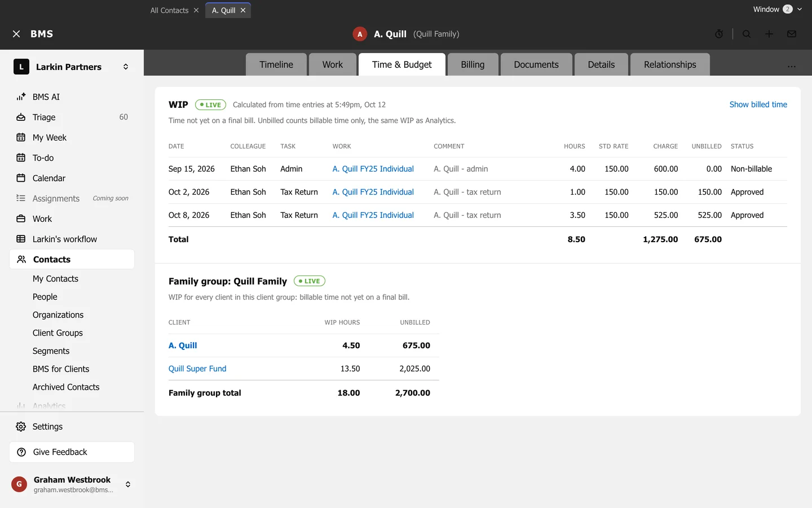The image size is (812, 508).
Task: Open A. Quill FY25 Individual in Sep 15 row
Action: (373, 169)
